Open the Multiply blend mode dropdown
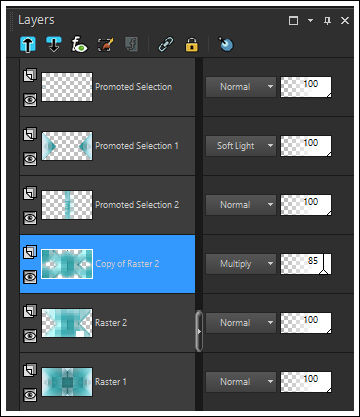The height and width of the screenshot is (417, 360). click(x=241, y=264)
